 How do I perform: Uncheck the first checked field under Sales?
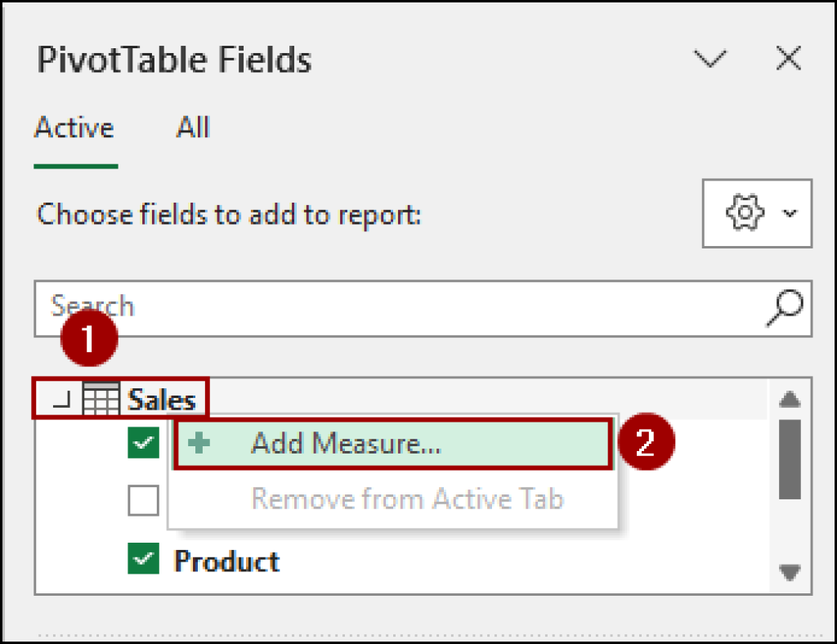tap(143, 442)
